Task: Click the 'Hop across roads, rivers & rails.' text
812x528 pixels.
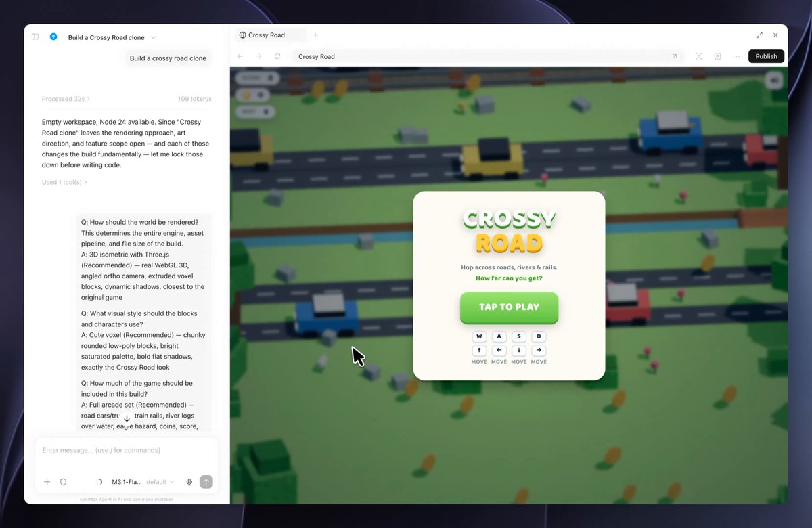Action: pyautogui.click(x=509, y=267)
